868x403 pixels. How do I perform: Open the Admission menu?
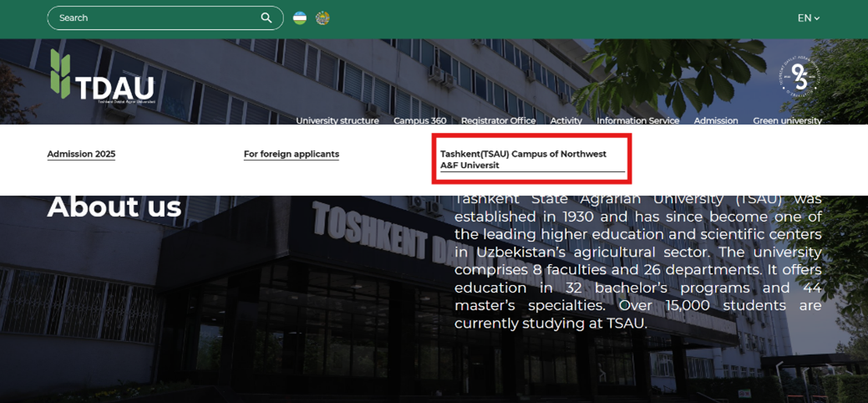(715, 120)
